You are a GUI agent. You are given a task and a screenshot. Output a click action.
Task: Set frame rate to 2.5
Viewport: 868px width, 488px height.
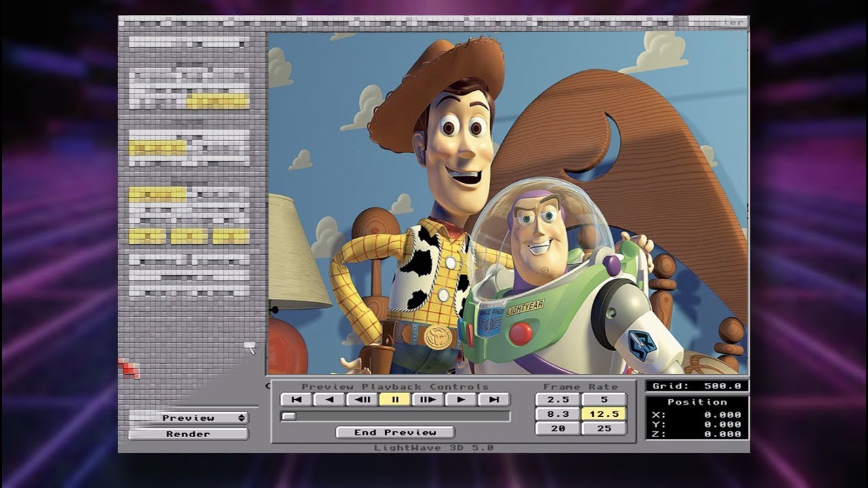tap(557, 400)
